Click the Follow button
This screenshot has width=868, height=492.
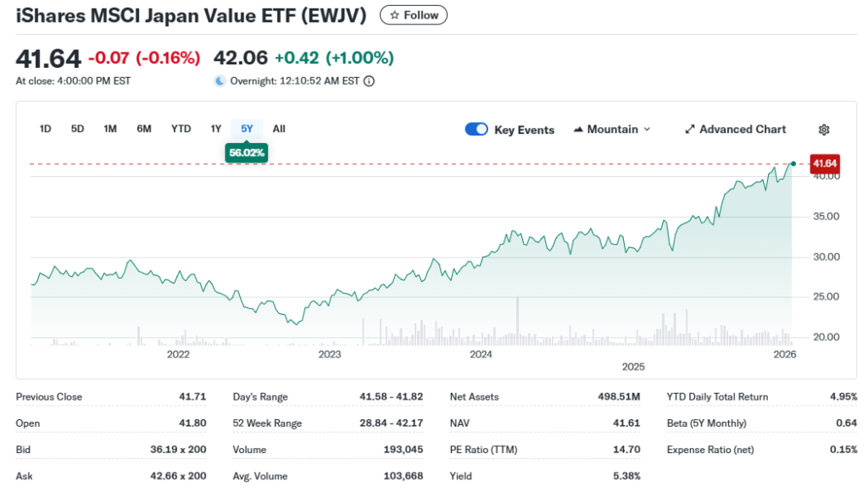pyautogui.click(x=414, y=14)
